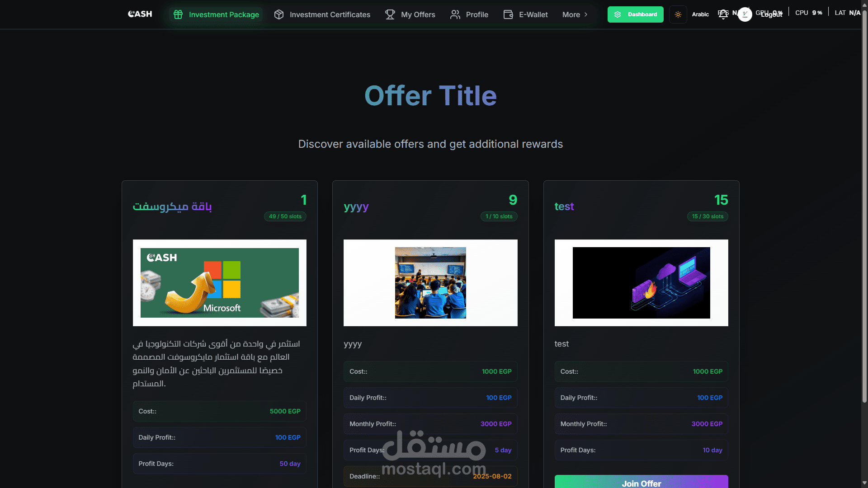This screenshot has height=488, width=868.
Task: Click the round user avatar icon
Action: tap(745, 14)
